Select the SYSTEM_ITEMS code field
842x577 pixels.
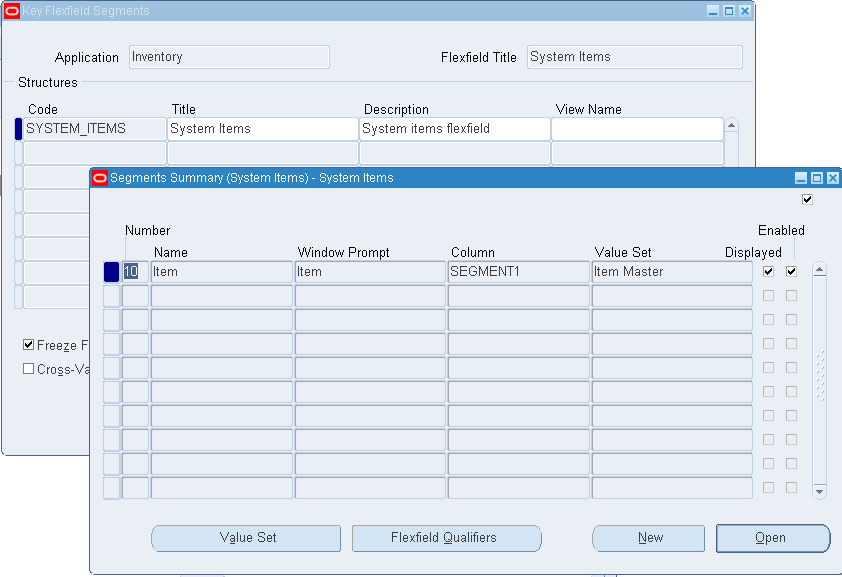click(x=95, y=129)
